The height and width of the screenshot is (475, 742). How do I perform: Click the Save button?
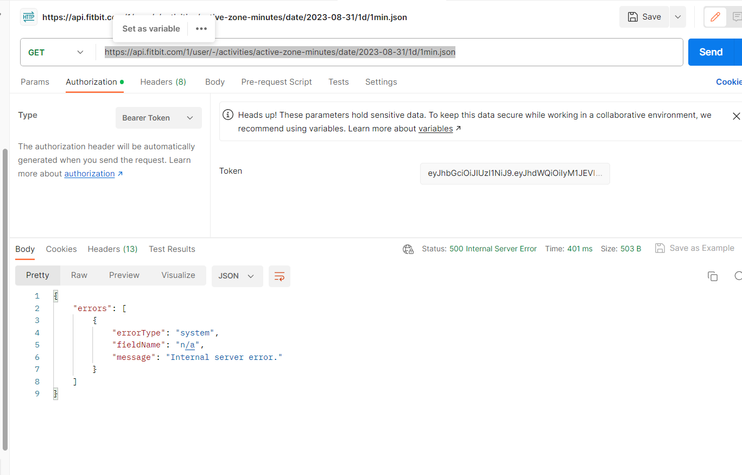point(644,17)
